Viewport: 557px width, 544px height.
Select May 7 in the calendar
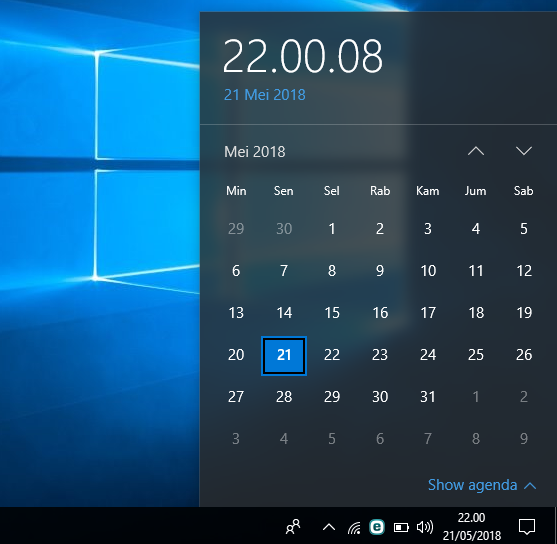tap(284, 271)
